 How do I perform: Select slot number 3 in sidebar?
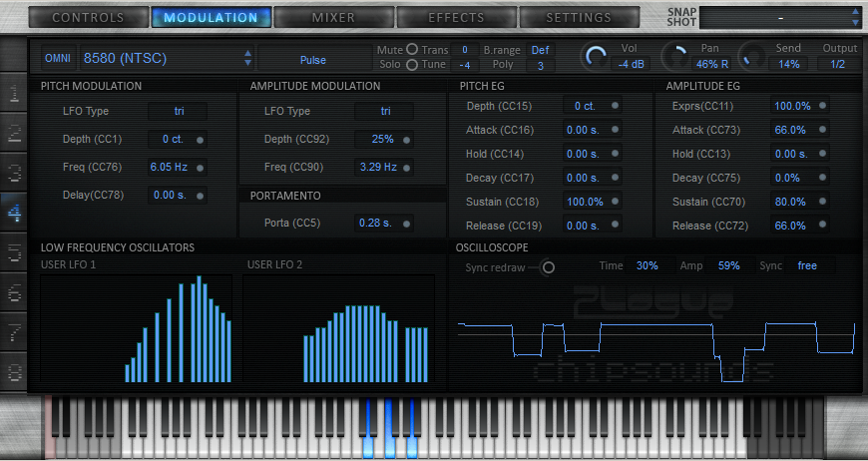pyautogui.click(x=14, y=173)
